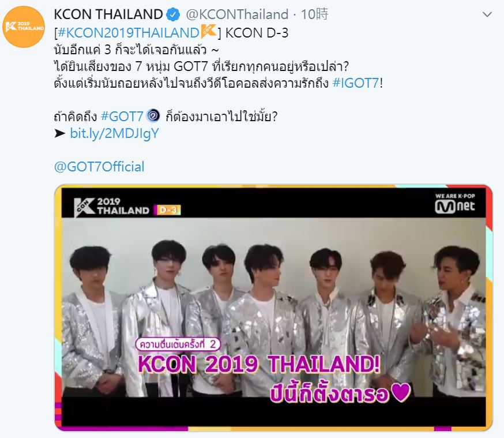Open the @KCONThailand handle
Screen dimensions: 504x438
[237, 14]
